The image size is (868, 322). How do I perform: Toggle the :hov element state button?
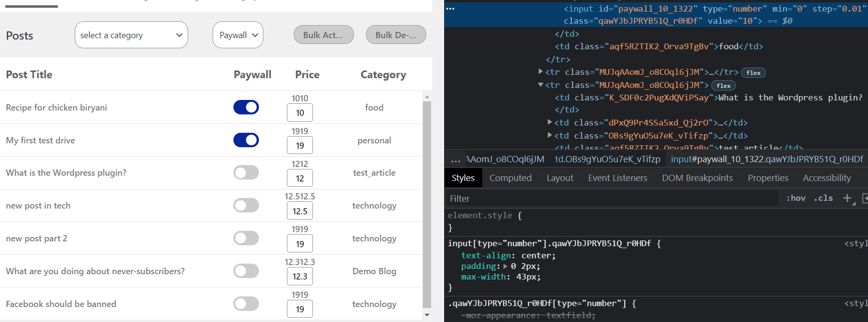coord(796,198)
